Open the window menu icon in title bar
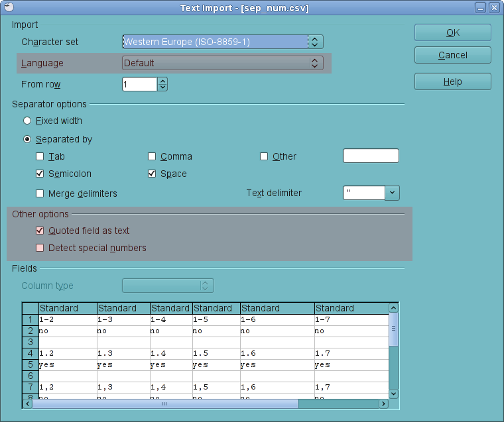 coord(8,8)
